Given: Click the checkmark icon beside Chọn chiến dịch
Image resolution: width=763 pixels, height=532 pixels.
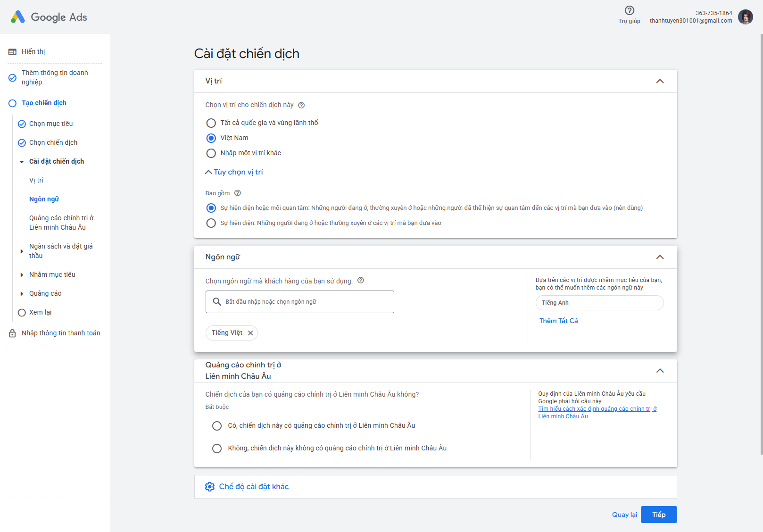Looking at the screenshot, I should 22,143.
